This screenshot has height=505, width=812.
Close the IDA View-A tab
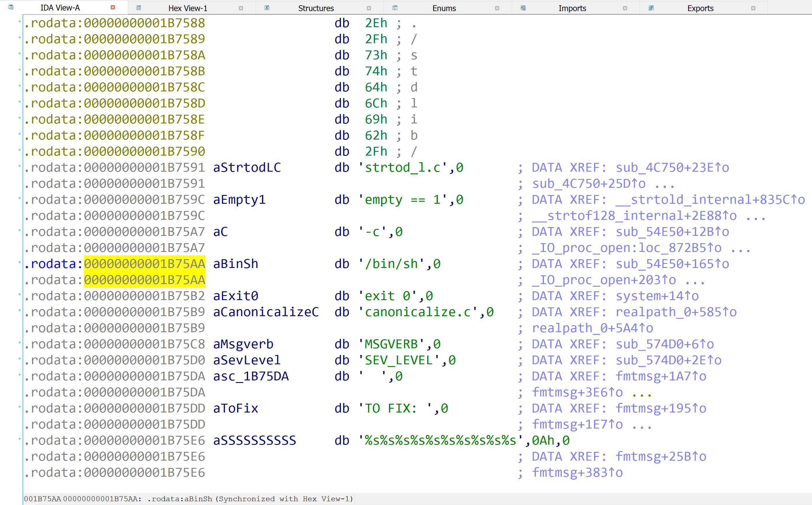click(x=113, y=7)
